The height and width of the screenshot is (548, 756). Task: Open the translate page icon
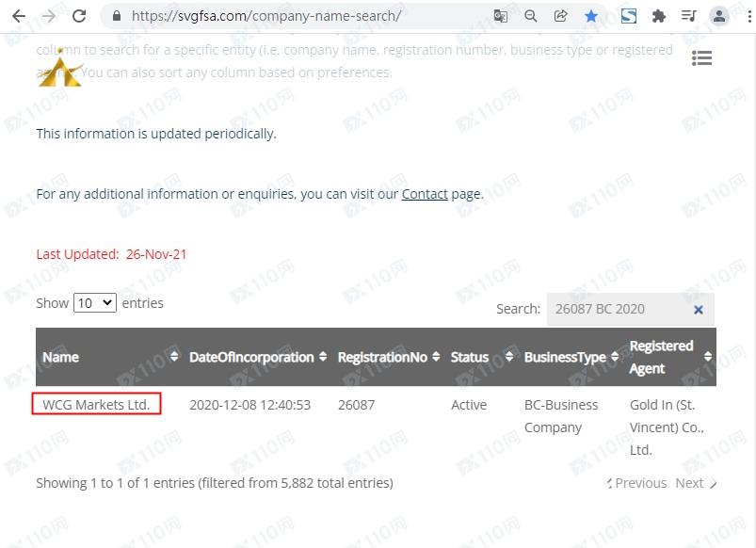pyautogui.click(x=501, y=16)
